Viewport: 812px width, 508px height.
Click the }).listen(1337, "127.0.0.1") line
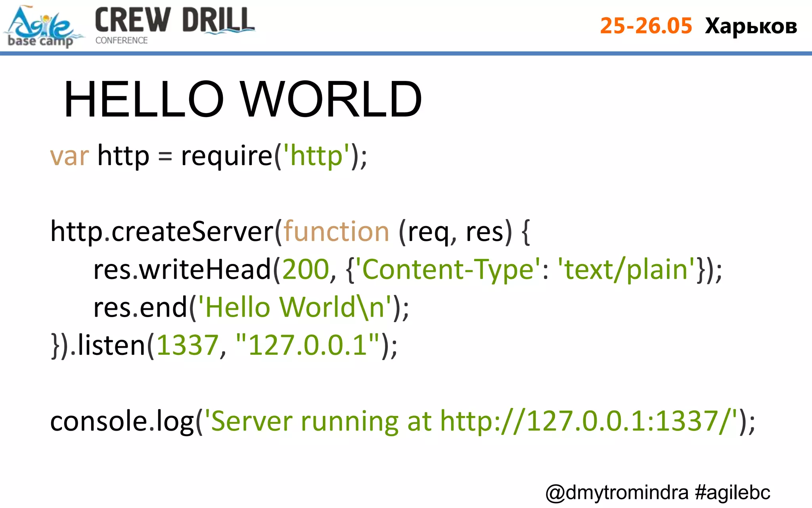point(224,346)
